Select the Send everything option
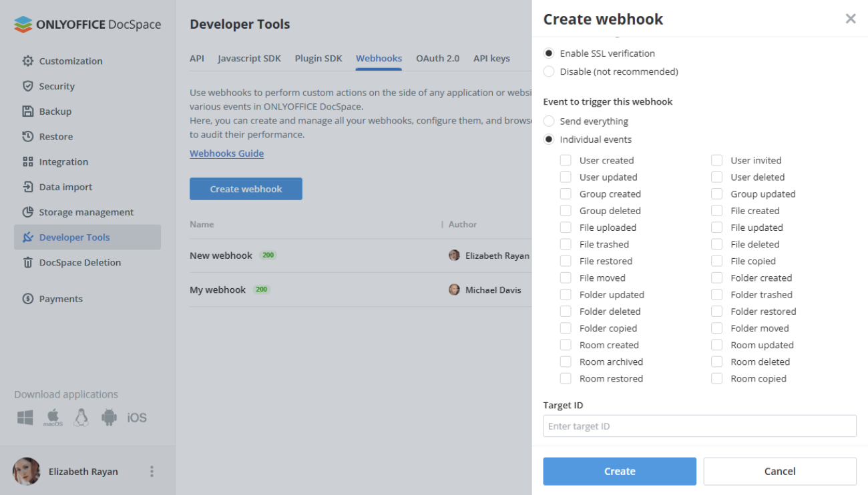The width and height of the screenshot is (868, 495). [548, 121]
